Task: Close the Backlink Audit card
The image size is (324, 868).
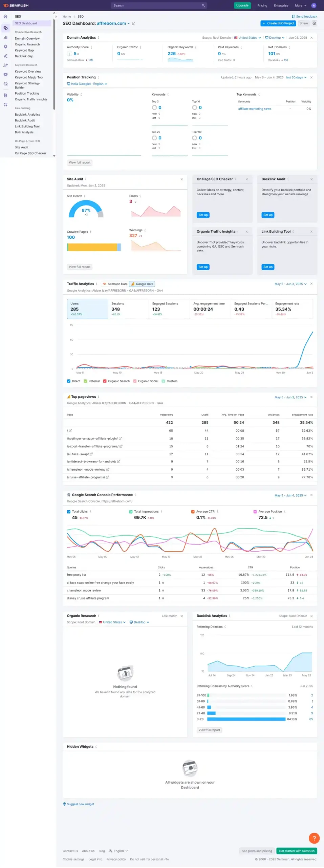Action: click(x=311, y=179)
